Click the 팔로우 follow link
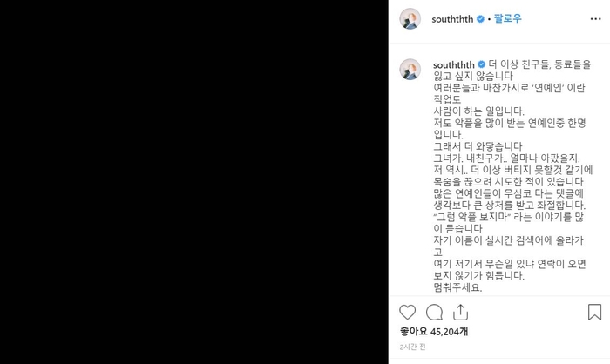Viewport: 610px width, 364px height. click(508, 18)
